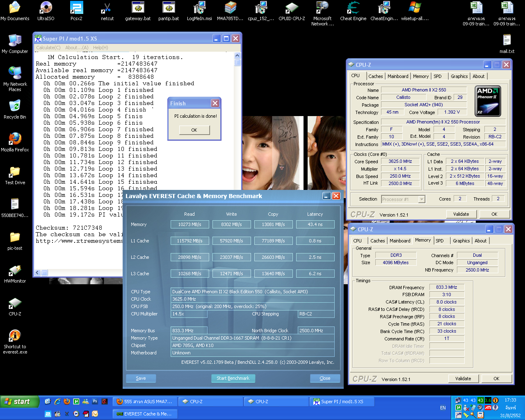Viewport: 525px width, 420px height.
Task: Click Save in the EVEREST benchmark window
Action: [141, 378]
